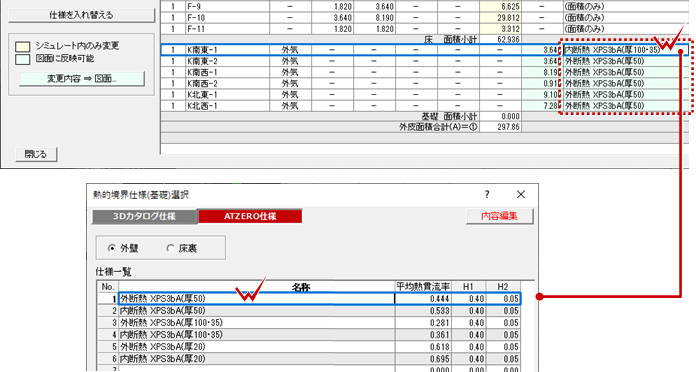The image size is (696, 372).
Task: Click K南西-1 specification cell
Action: [626, 72]
